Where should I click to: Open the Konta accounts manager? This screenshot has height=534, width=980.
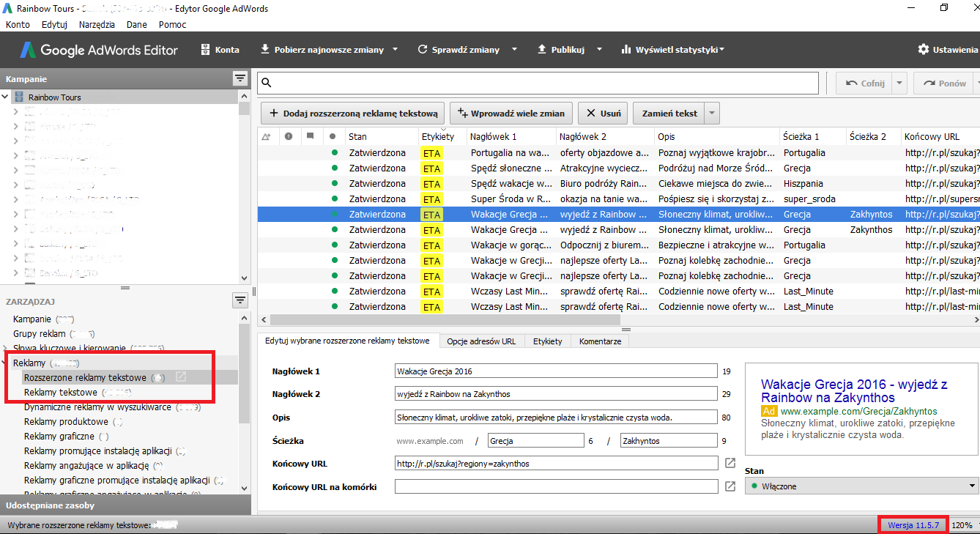(x=220, y=50)
